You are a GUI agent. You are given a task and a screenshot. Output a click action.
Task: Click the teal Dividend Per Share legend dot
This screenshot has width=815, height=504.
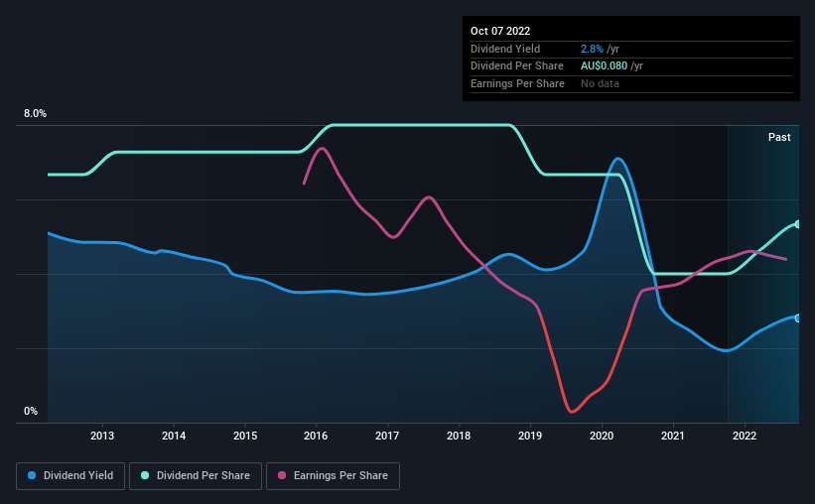145,475
